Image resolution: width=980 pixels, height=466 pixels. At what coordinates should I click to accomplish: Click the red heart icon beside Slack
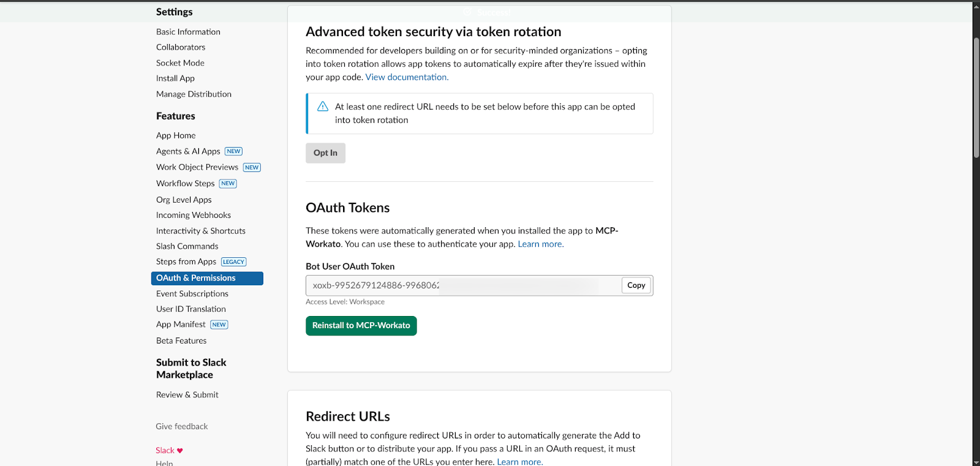180,451
